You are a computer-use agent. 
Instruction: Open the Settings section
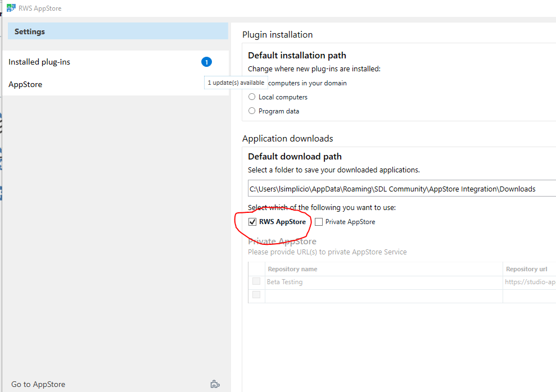[x=30, y=31]
